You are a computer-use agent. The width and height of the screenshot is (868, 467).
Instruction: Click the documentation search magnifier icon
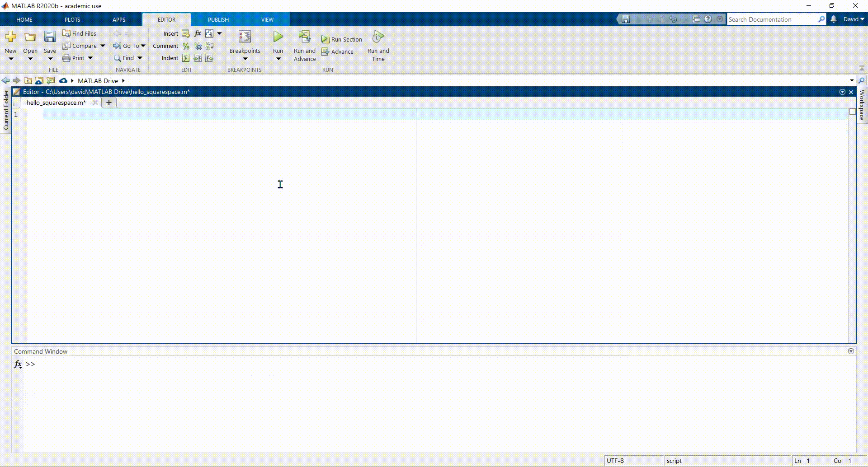pos(821,19)
